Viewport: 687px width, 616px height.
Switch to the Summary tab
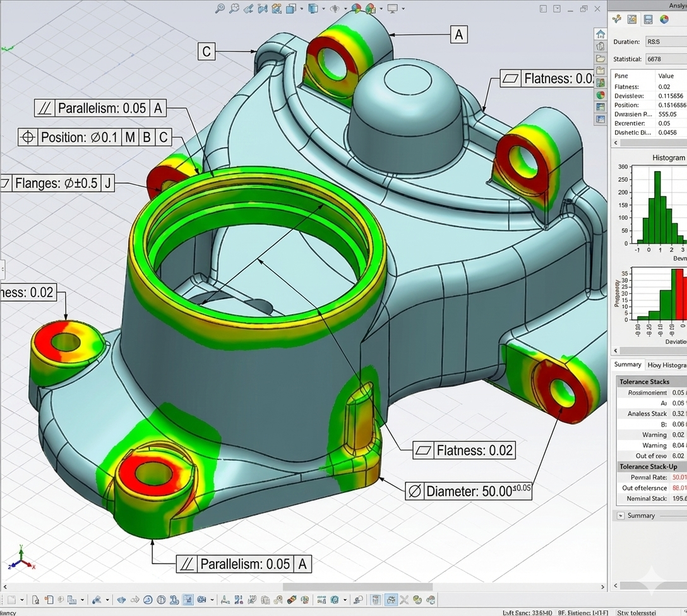(x=628, y=365)
